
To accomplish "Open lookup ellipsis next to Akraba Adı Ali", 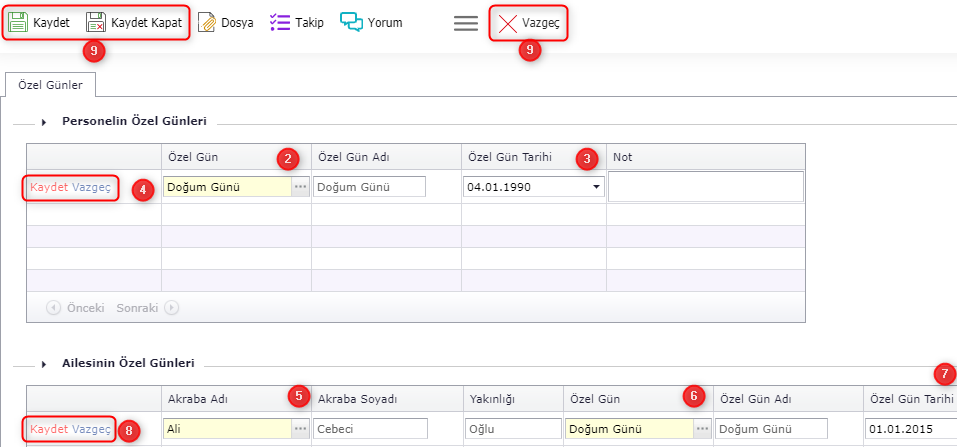I will (x=300, y=428).
